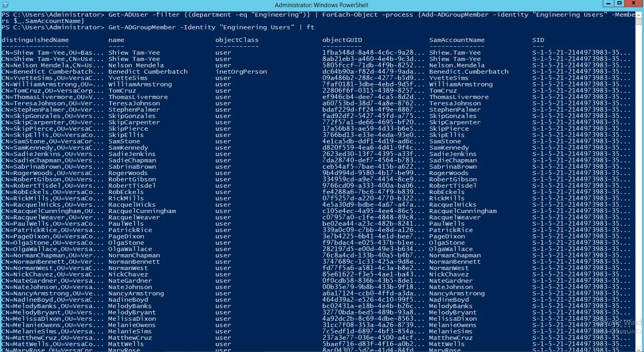The image size is (644, 352).
Task: Click the vertical scrollbar thumb
Action: [x=638, y=21]
